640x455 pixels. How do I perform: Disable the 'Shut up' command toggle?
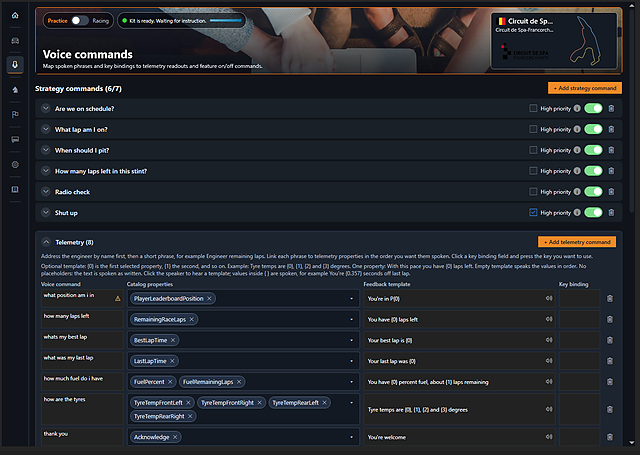tap(593, 213)
